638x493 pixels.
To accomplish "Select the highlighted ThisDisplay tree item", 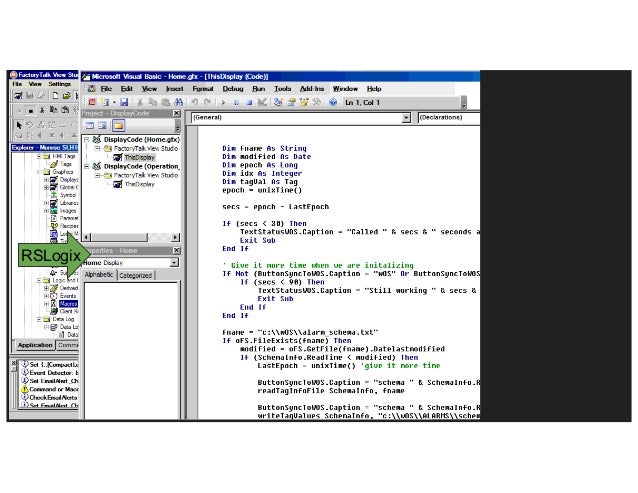I will click(x=139, y=157).
